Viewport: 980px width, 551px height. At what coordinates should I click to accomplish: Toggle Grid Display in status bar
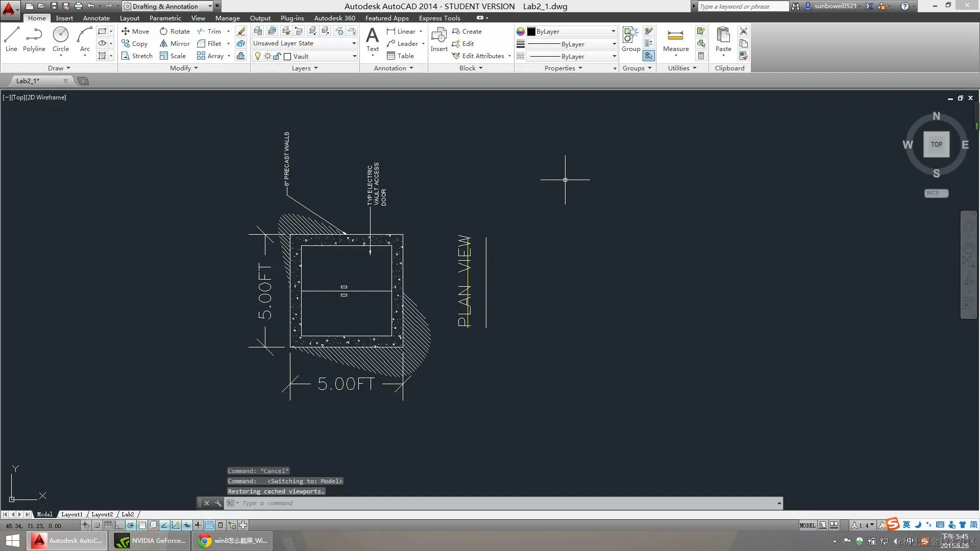[x=108, y=525]
